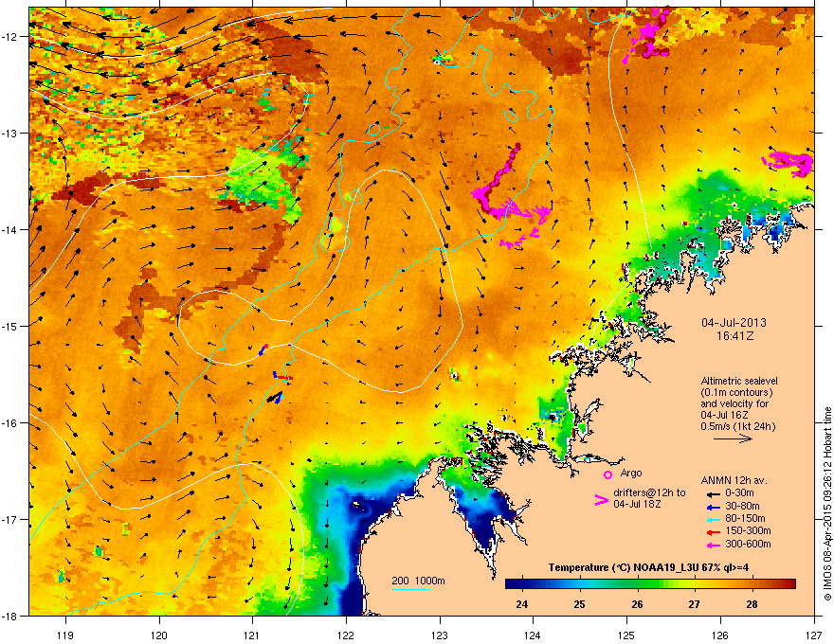Click the colorbar tick label '25'
Viewport: 834px width, 644px height.
[579, 604]
